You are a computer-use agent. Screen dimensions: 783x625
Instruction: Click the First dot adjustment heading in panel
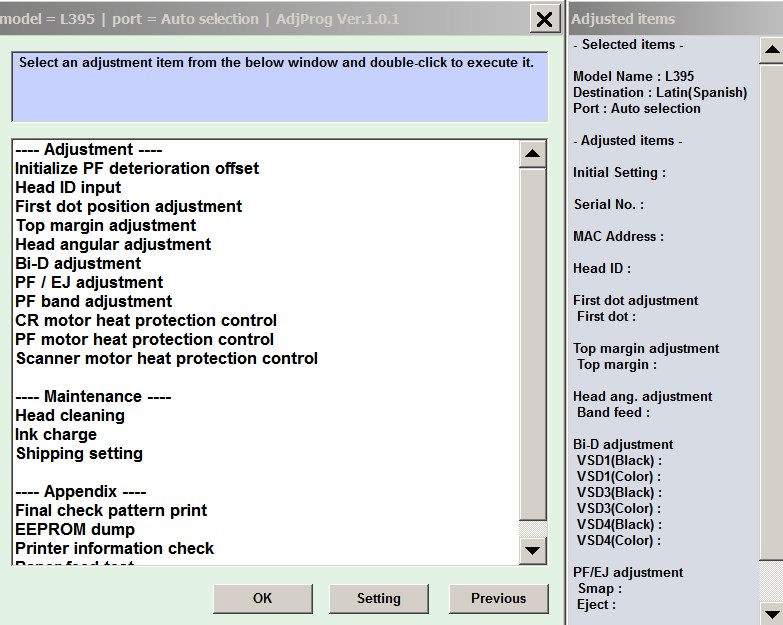pos(636,300)
